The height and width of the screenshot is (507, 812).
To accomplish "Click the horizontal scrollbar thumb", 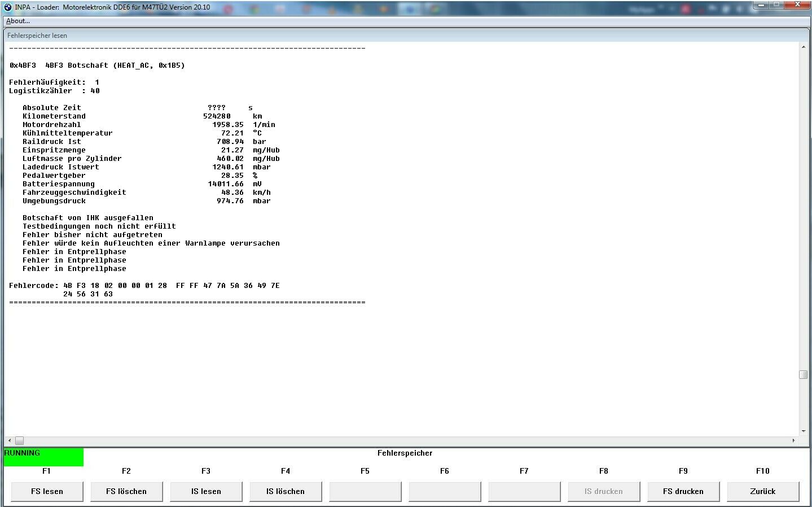I will click(x=19, y=440).
